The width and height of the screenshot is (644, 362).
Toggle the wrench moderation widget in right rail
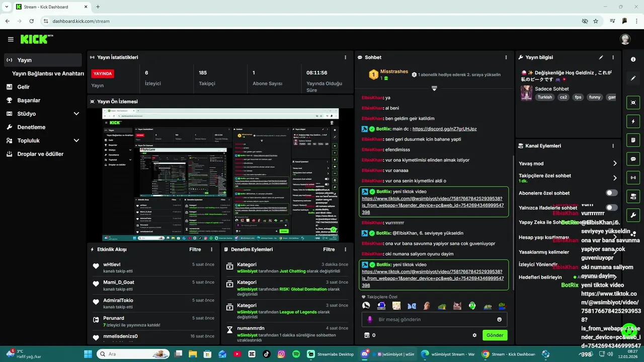(x=633, y=215)
